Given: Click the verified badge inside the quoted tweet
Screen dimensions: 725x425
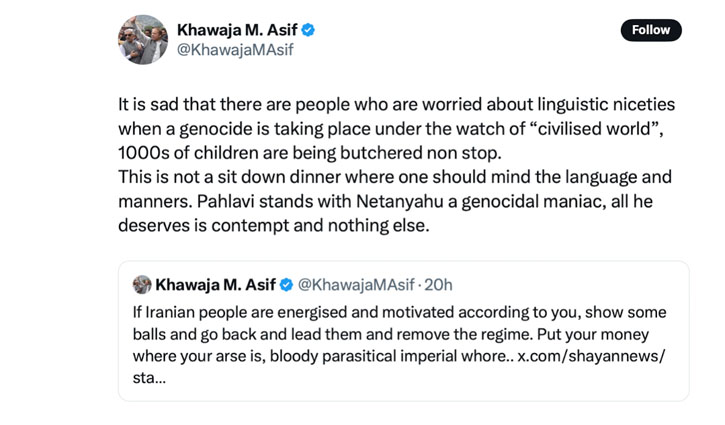Looking at the screenshot, I should point(286,285).
